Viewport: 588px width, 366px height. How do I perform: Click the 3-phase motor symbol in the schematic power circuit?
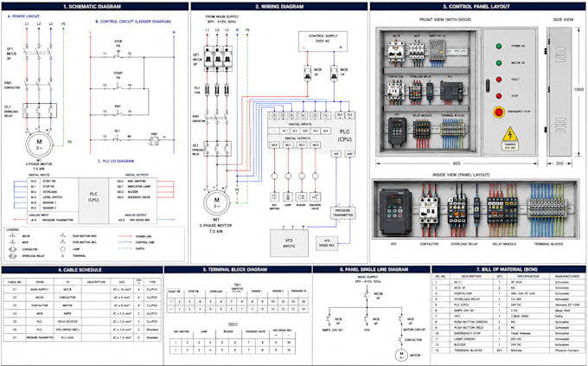[x=39, y=144]
